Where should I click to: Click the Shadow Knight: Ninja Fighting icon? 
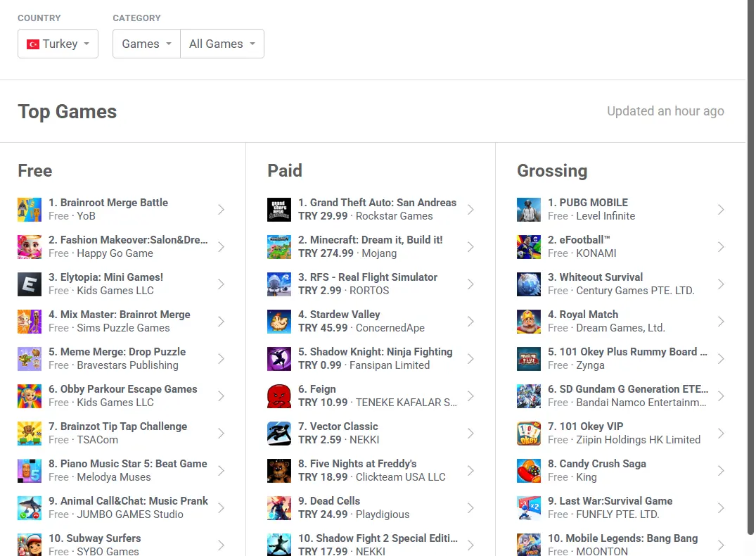(279, 359)
